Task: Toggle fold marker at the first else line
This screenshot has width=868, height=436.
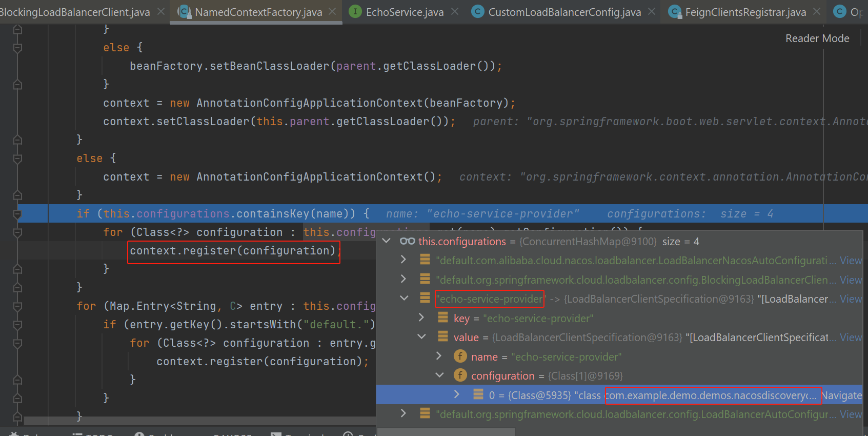Action: tap(17, 48)
